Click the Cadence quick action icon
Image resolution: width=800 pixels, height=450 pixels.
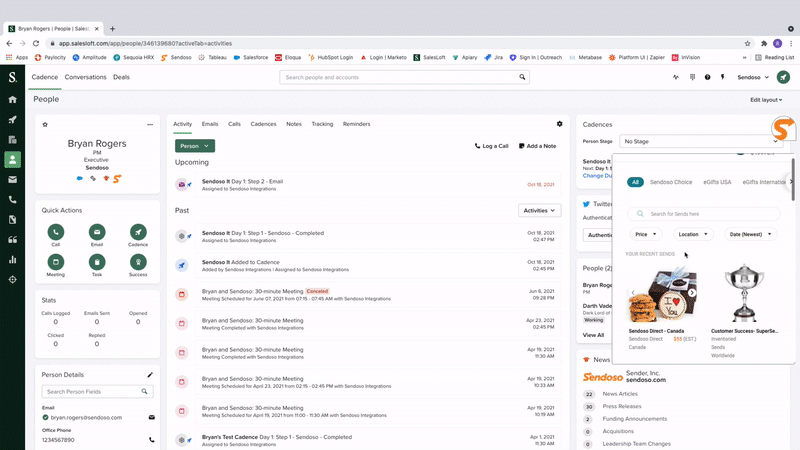click(138, 232)
